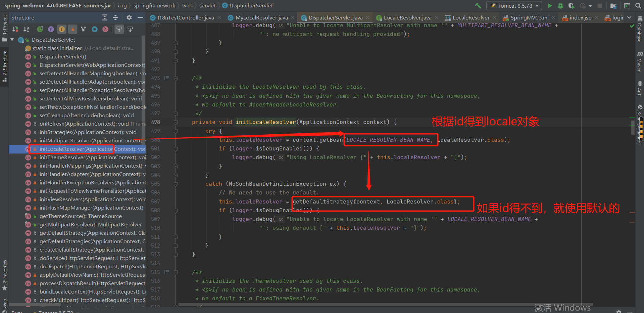
Task: Switch to index.jsp tab
Action: (580, 17)
